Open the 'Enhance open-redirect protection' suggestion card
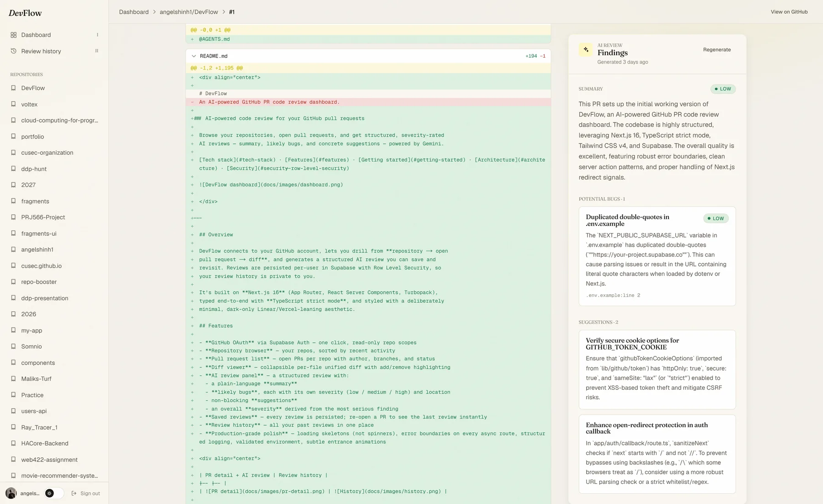This screenshot has width=823, height=504. (657, 454)
